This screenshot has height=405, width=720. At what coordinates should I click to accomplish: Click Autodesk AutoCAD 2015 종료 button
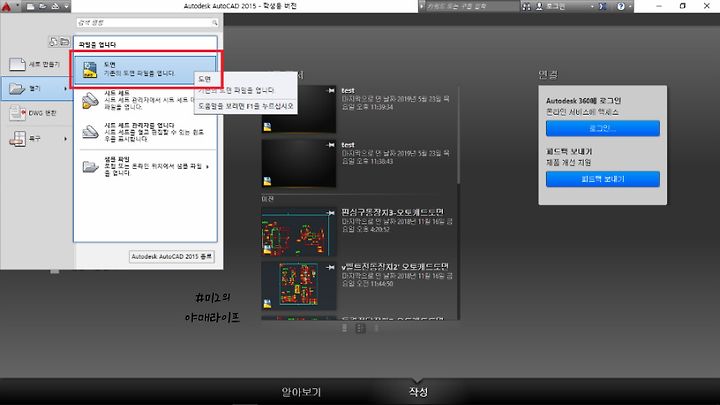tap(171, 257)
